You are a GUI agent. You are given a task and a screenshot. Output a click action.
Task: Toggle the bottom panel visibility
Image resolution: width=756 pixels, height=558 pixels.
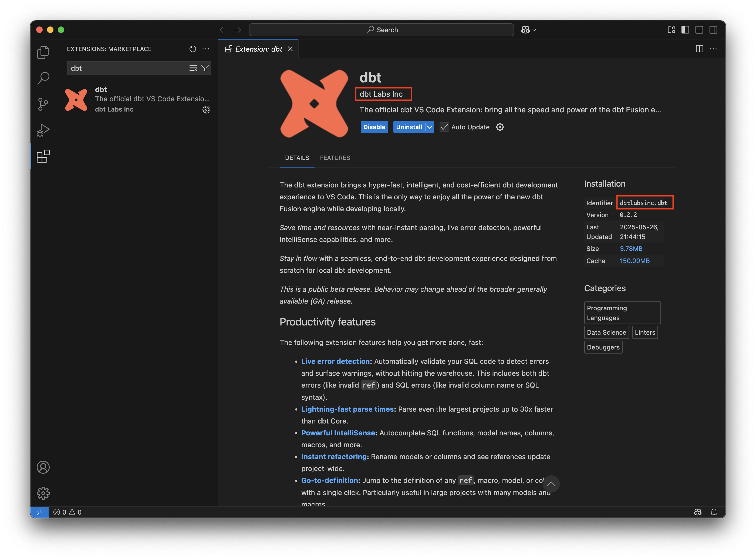[x=699, y=30]
